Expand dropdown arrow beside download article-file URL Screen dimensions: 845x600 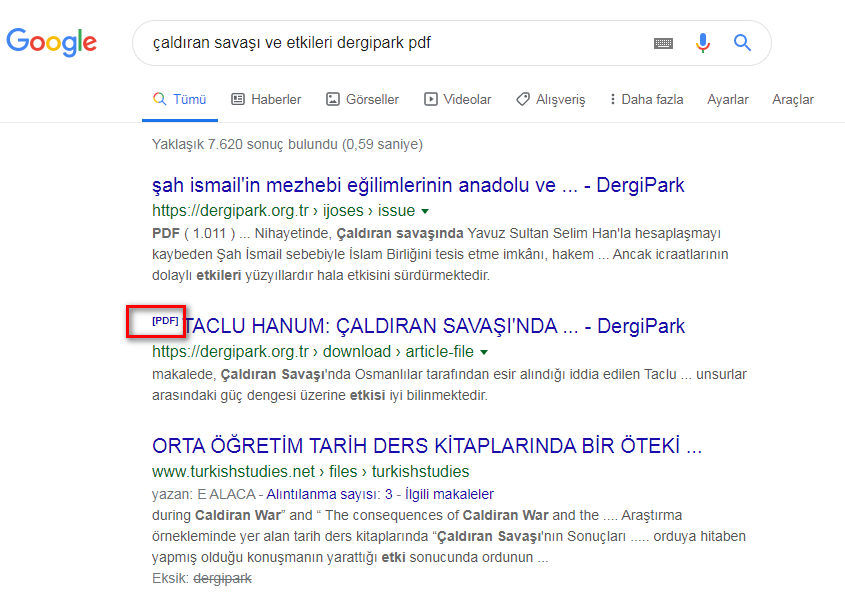(x=484, y=353)
